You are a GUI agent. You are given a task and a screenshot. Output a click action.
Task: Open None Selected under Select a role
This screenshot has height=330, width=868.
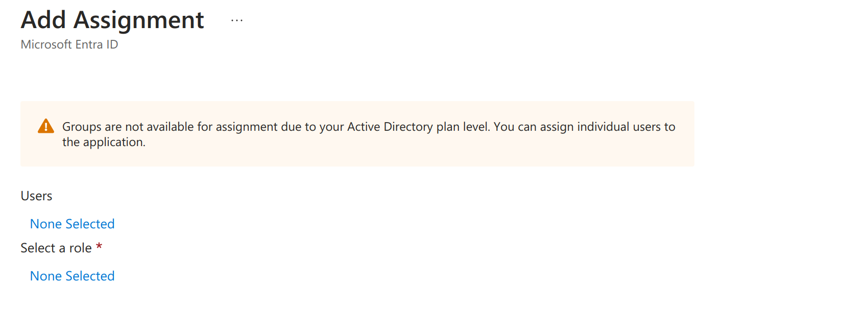pyautogui.click(x=73, y=276)
